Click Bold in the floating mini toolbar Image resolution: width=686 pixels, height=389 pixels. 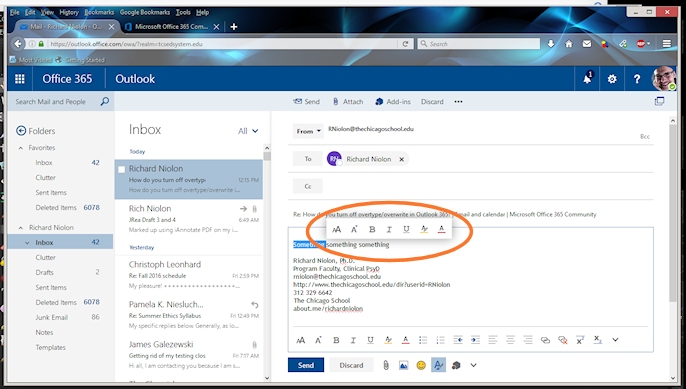coord(372,229)
